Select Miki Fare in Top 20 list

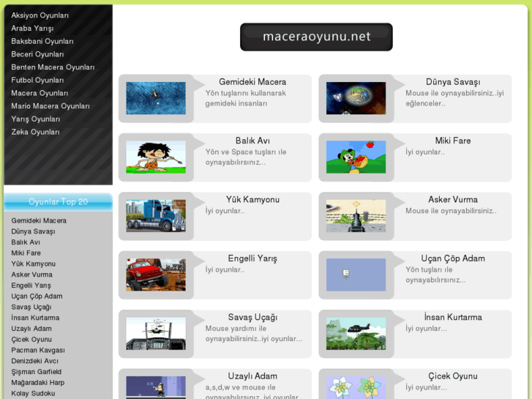(26, 253)
